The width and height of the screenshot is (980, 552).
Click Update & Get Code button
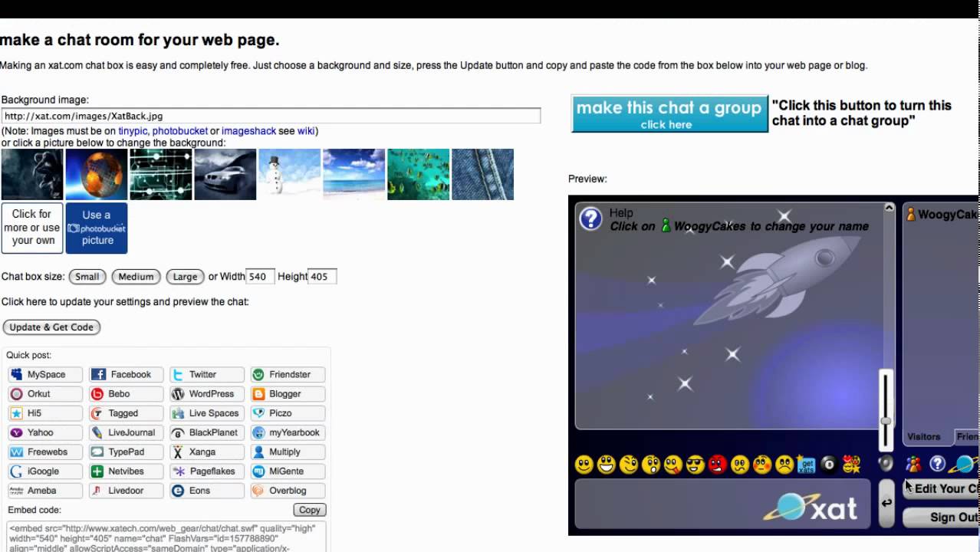coord(51,327)
